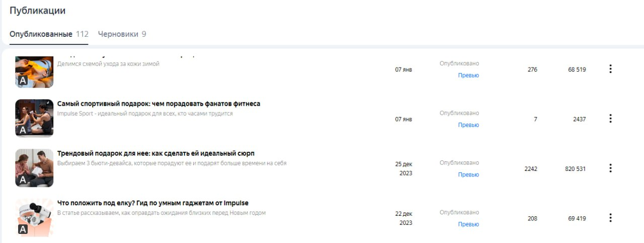
Task: Click the Публикации heading
Action: (38, 11)
